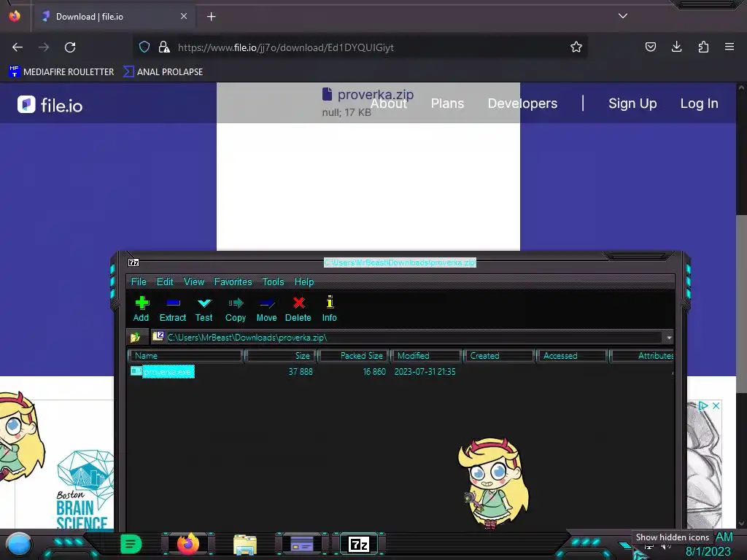Go back in Firefox

coord(18,47)
